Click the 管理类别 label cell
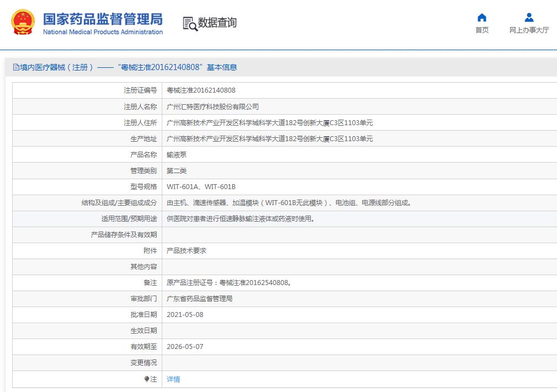The width and height of the screenshot is (557, 392). pyautogui.click(x=87, y=170)
